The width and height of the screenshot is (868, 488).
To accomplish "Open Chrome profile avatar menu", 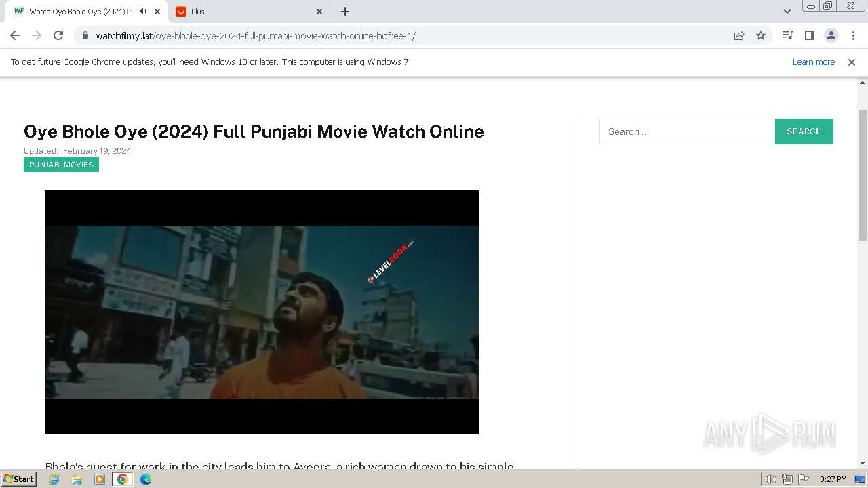I will (x=831, y=35).
